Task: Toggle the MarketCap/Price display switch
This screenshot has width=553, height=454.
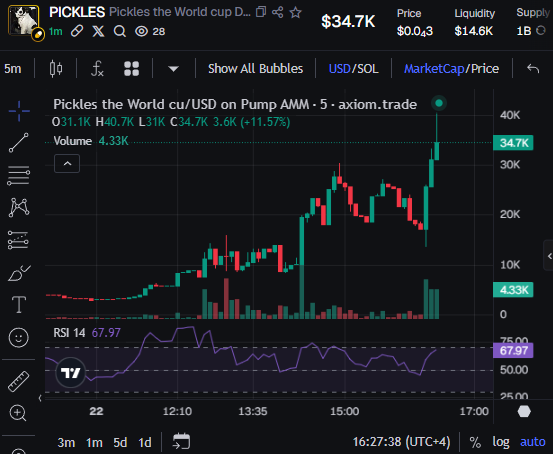Action: [x=451, y=68]
